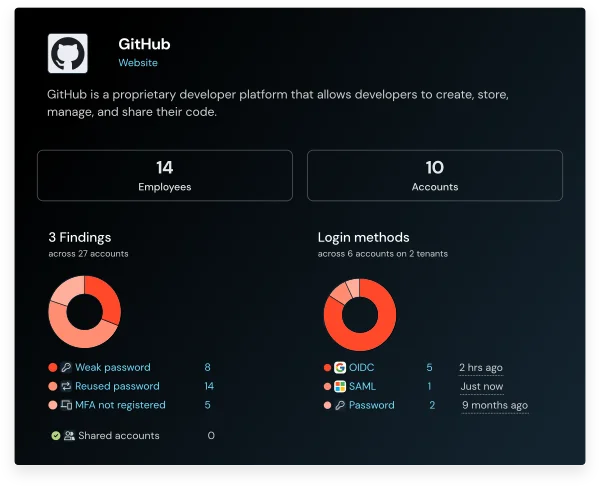600x486 pixels.
Task: Click the red dot next to OIDC
Action: (327, 367)
